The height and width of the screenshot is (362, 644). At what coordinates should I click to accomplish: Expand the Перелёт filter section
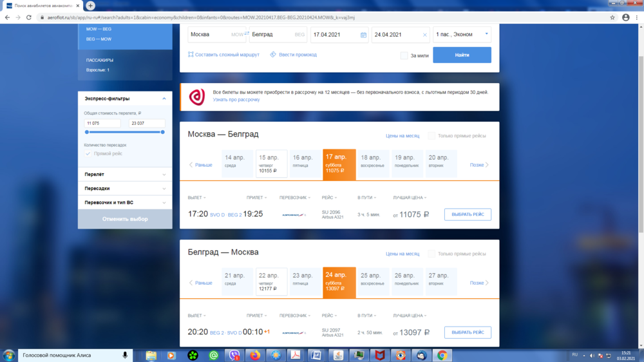125,175
